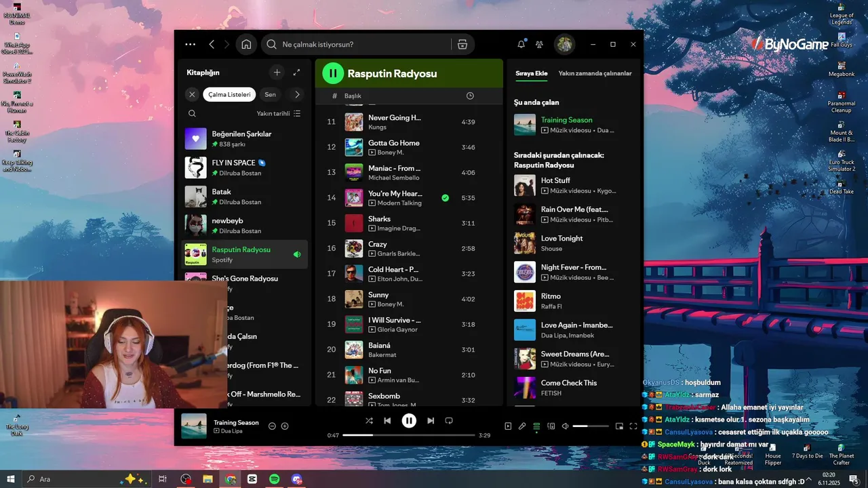Play 'Sweet Dreams' from the queue
This screenshot has width=868, height=488.
(574, 359)
